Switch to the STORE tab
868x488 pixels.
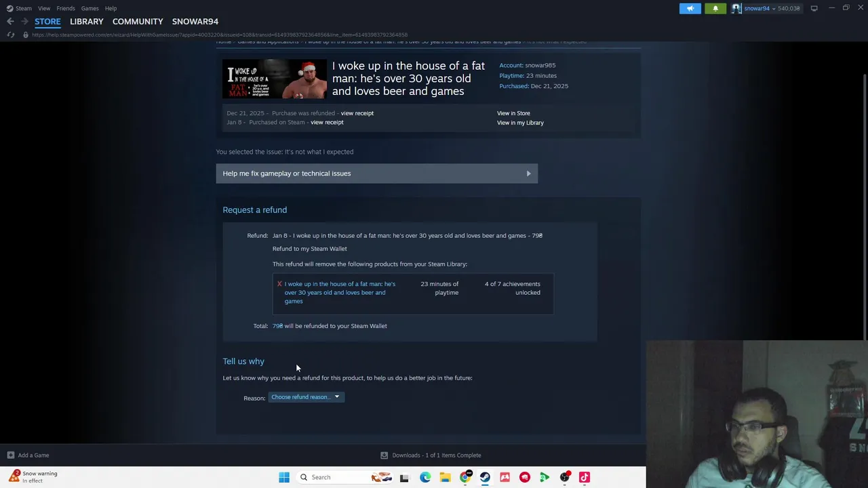(47, 22)
